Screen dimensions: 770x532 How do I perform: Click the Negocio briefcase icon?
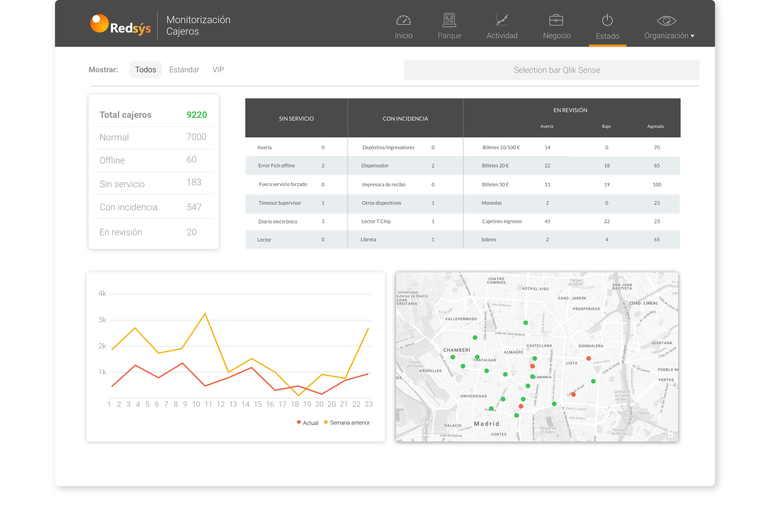click(x=556, y=20)
